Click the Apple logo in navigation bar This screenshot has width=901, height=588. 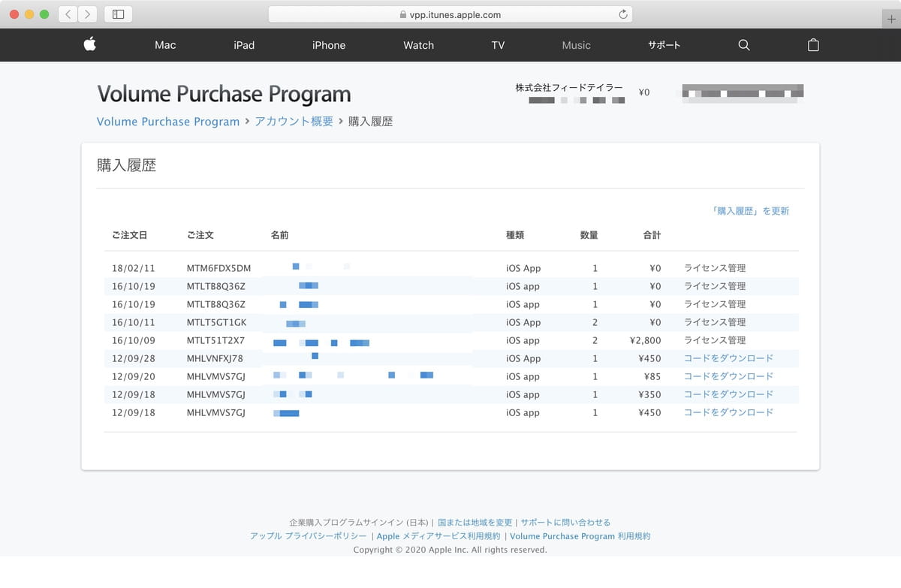pos(90,45)
